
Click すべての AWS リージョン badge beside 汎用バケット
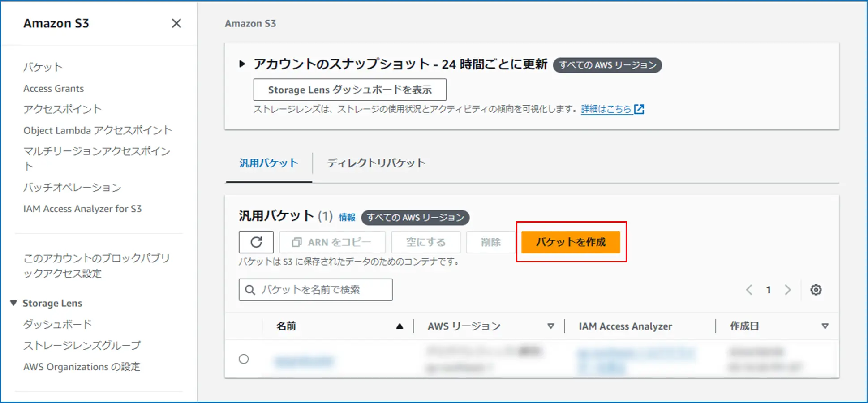tap(415, 218)
